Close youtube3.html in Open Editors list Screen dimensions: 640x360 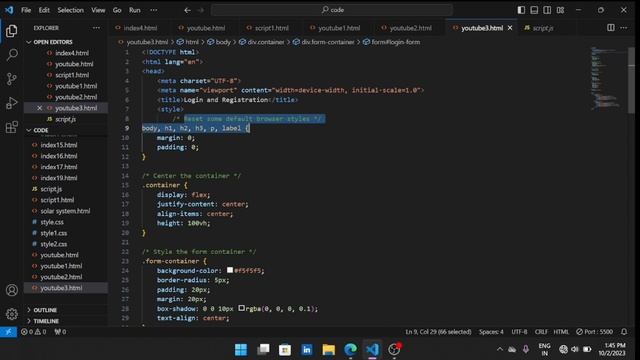40,108
